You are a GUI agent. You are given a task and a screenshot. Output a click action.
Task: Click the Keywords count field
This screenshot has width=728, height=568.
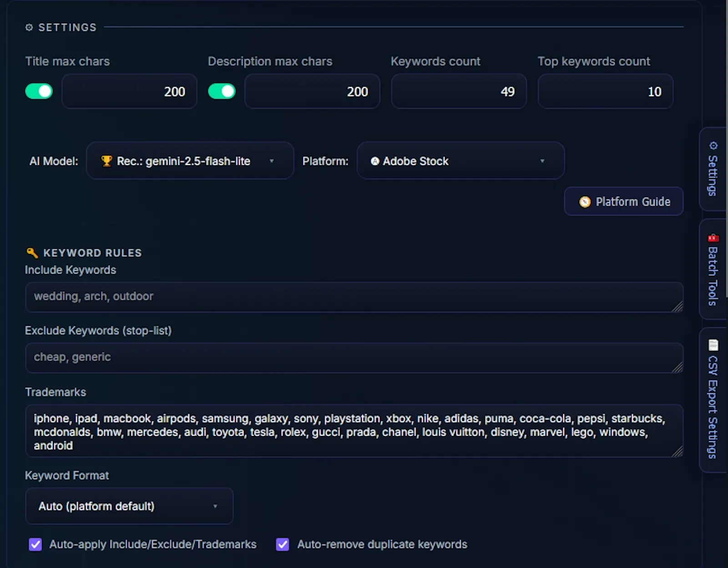pos(459,91)
